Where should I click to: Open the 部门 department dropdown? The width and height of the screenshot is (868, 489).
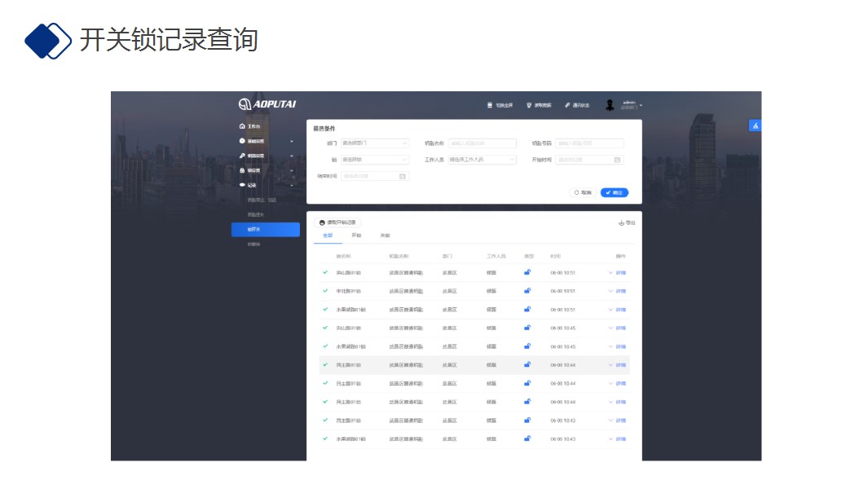[375, 143]
